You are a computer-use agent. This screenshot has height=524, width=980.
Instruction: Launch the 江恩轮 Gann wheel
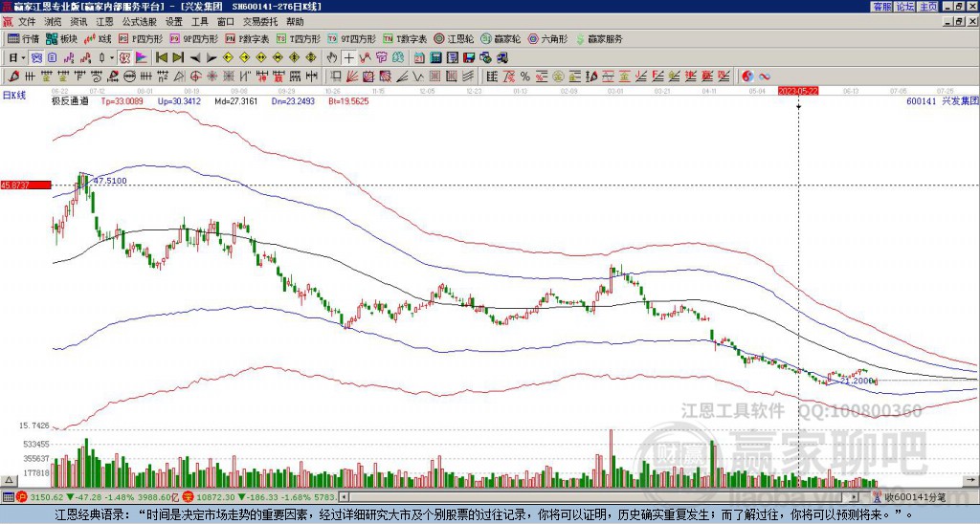click(454, 38)
